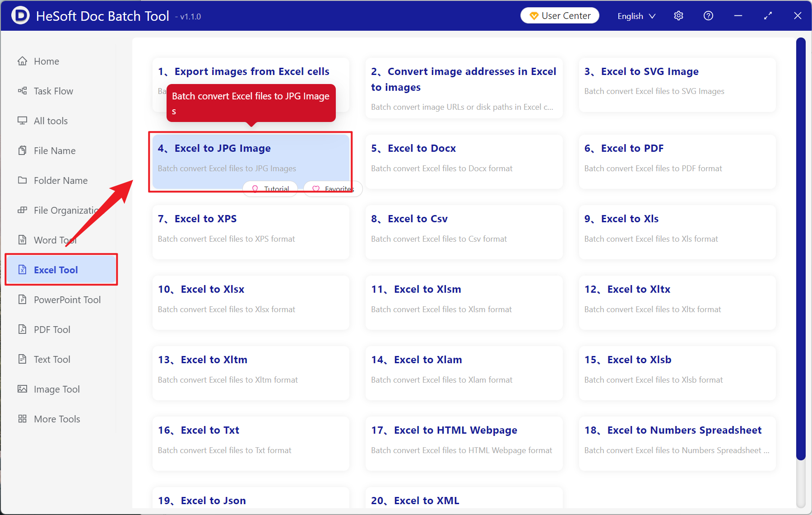
Task: Open the File Name menu item
Action: click(x=60, y=150)
